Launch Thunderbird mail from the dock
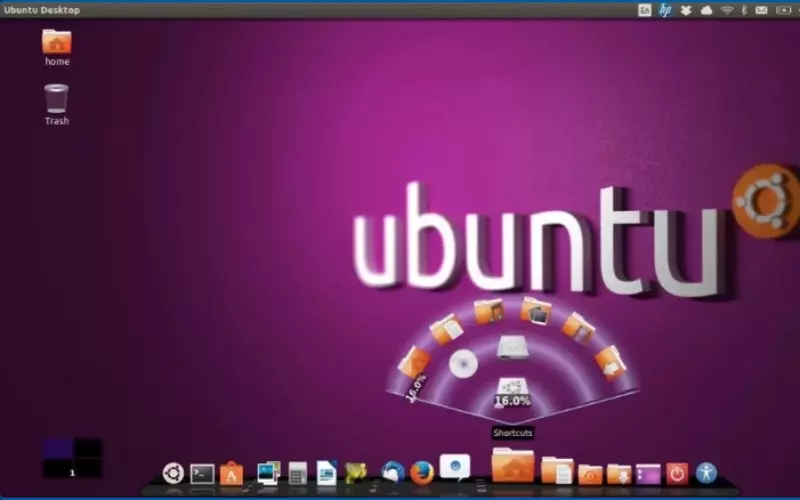The height and width of the screenshot is (500, 800). pyautogui.click(x=393, y=472)
